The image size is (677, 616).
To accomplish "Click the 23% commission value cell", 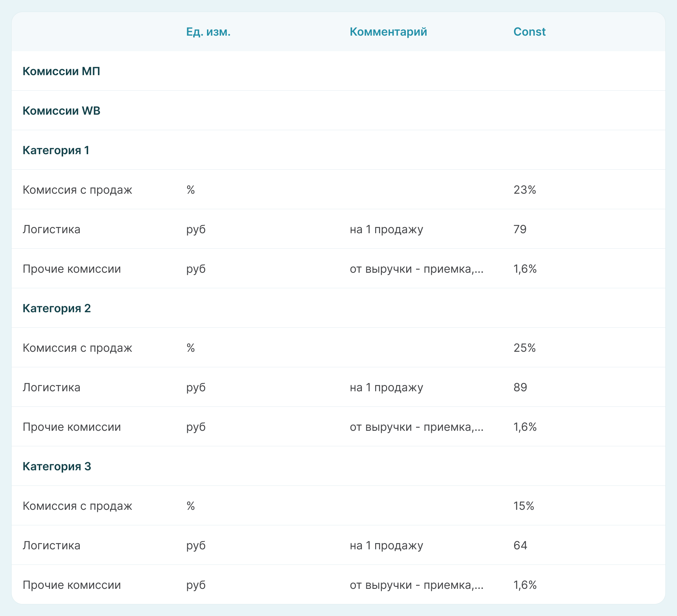I will [x=525, y=190].
